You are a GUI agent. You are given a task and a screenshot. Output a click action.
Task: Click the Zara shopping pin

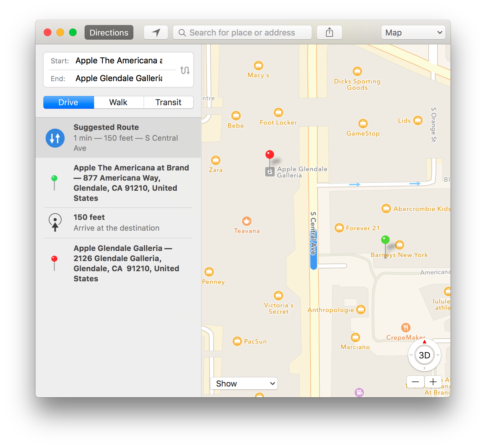point(216,160)
